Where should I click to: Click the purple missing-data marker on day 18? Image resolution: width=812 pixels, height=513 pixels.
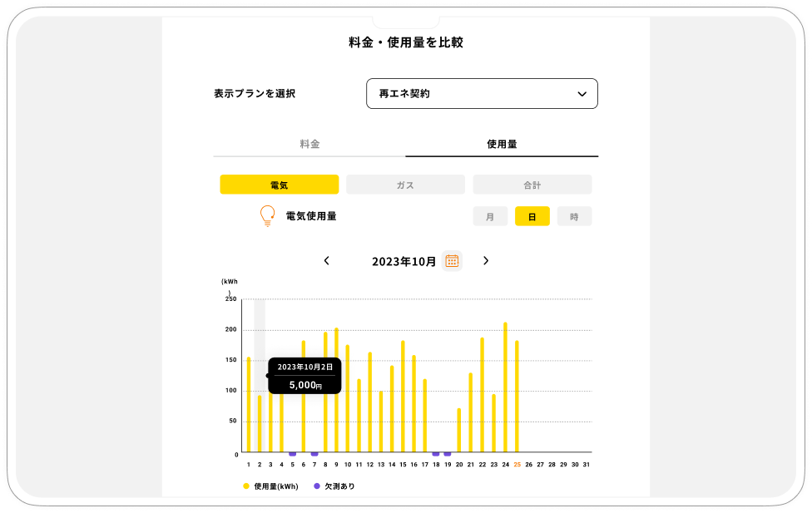click(436, 454)
